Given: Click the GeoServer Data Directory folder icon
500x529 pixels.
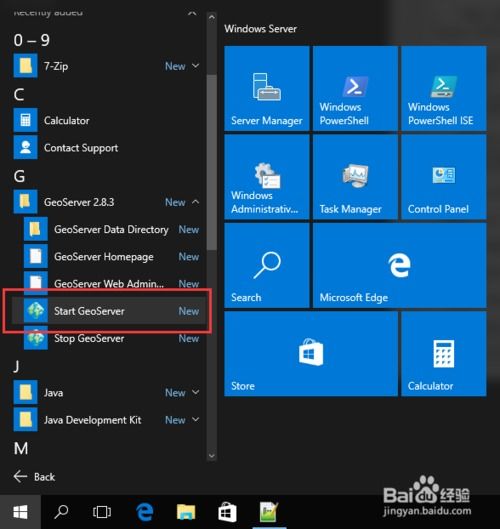Looking at the screenshot, I should tap(36, 229).
